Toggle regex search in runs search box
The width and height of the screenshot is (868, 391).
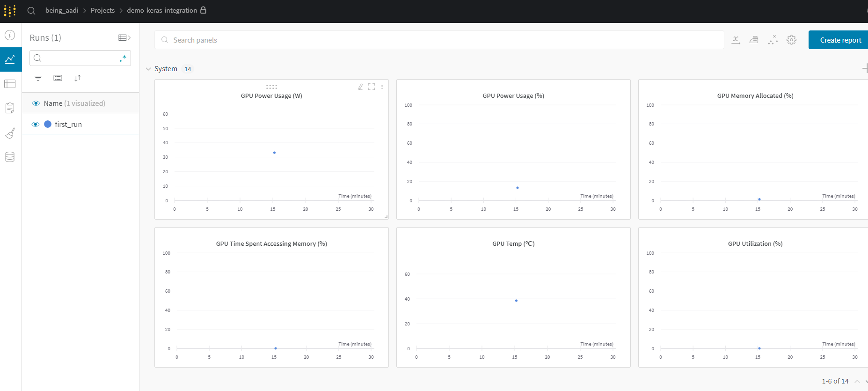123,58
